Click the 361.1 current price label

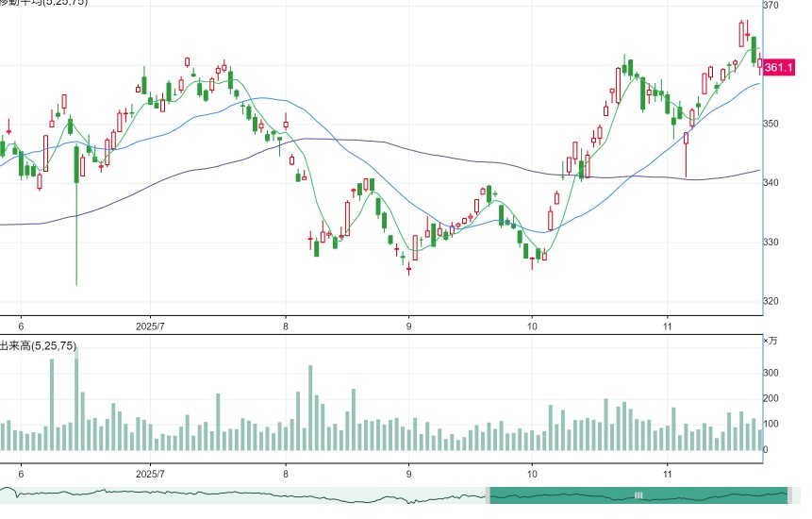click(779, 67)
